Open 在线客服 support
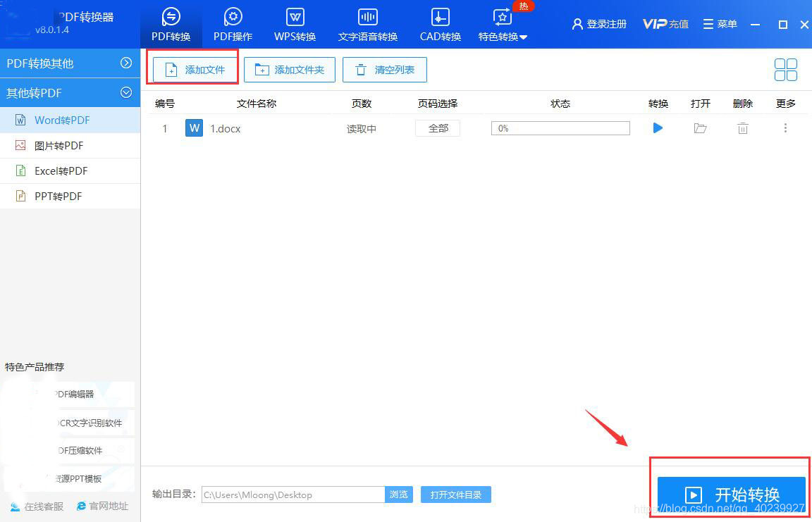Image resolution: width=812 pixels, height=522 pixels. 37,506
